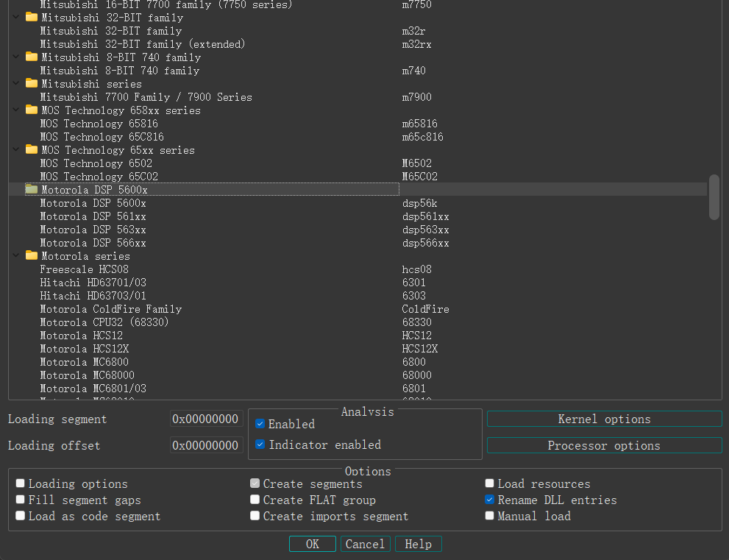Collapse the Mitsubishi series group
The image size is (729, 560).
pos(15,83)
